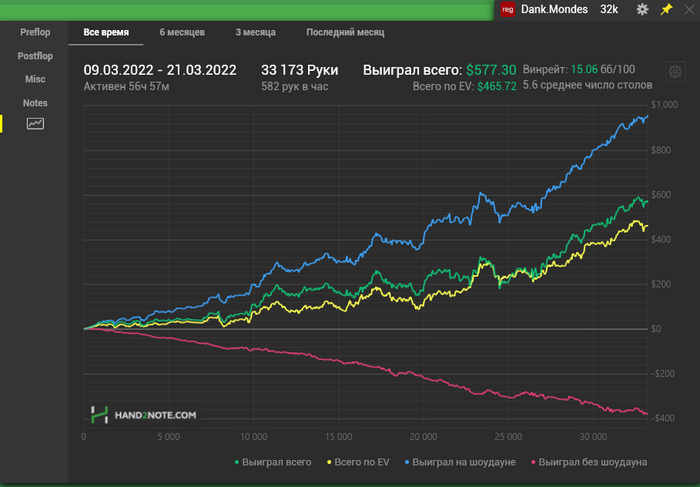Screen dimensions: 700x487
Task: Select the 6 месяцев tab
Action: 182,32
